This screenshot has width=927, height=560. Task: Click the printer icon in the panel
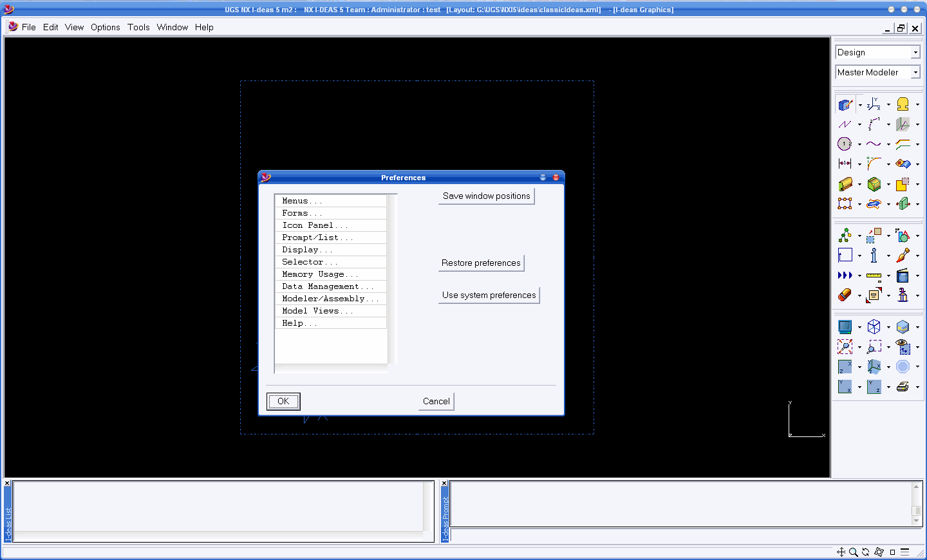tap(903, 387)
